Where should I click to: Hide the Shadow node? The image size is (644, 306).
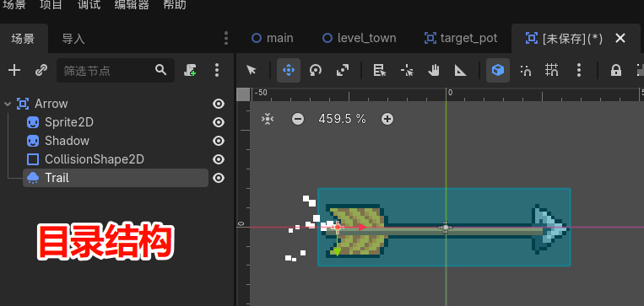[x=219, y=141]
